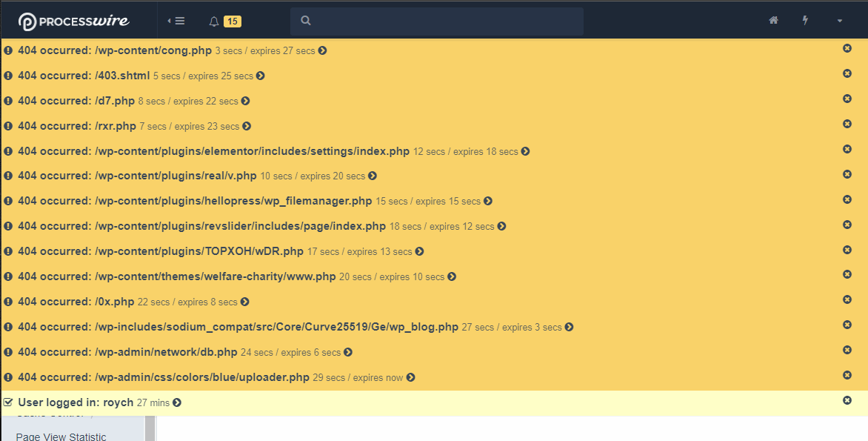Dismiss the elementor settings index.php notice
Screen dimensions: 868x441
click(847, 149)
